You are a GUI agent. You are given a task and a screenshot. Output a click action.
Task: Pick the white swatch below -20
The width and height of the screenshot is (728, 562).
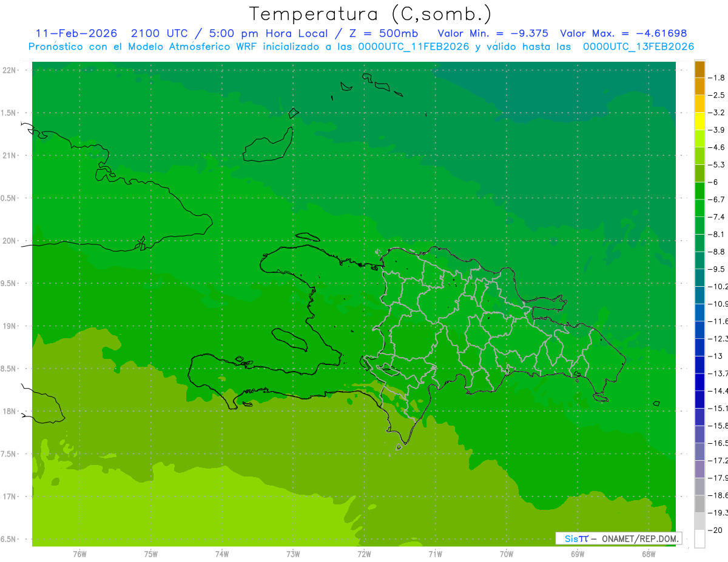[699, 539]
